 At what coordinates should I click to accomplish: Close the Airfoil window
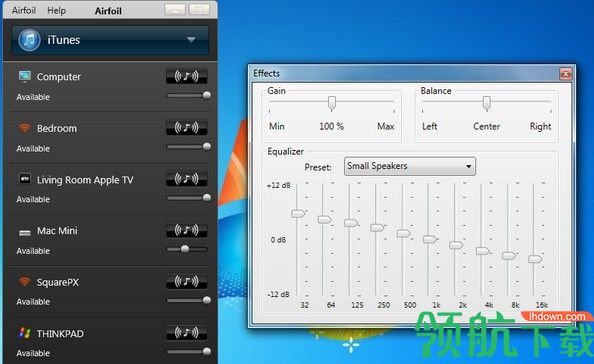point(199,10)
